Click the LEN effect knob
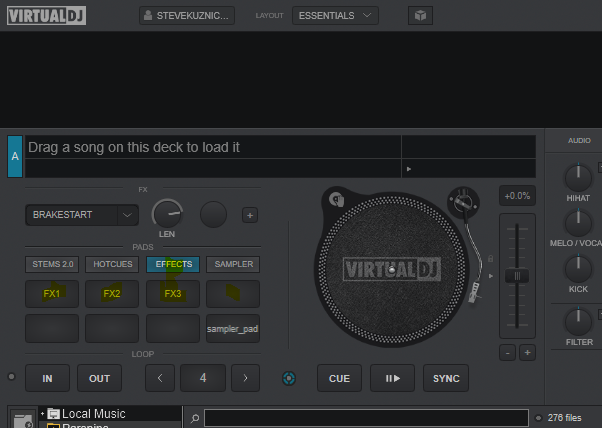602x428 pixels. pyautogui.click(x=167, y=214)
